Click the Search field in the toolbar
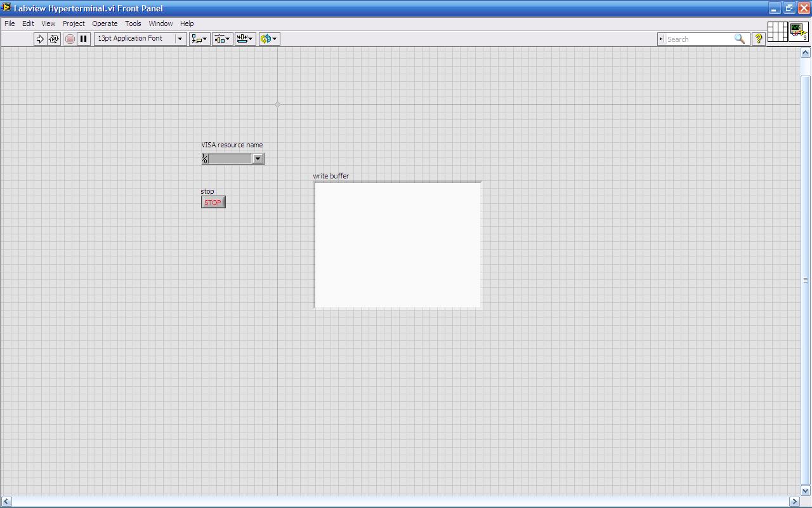The height and width of the screenshot is (508, 812). pos(698,39)
